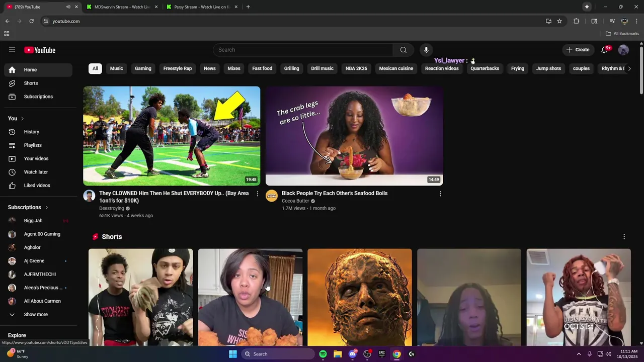The width and height of the screenshot is (644, 362).
Task: Click the YouTube logo
Action: click(40, 50)
